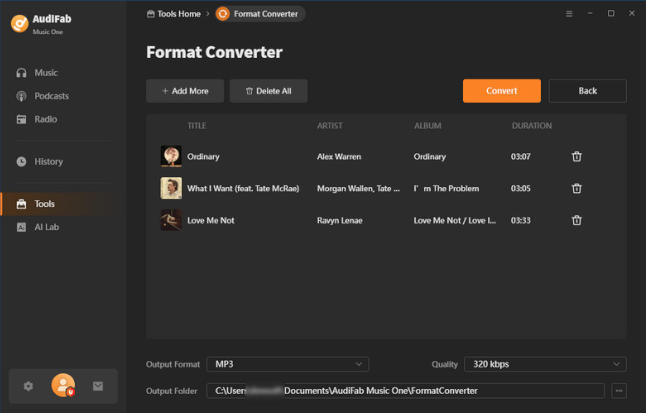Open the History section
The height and width of the screenshot is (413, 646).
point(49,162)
